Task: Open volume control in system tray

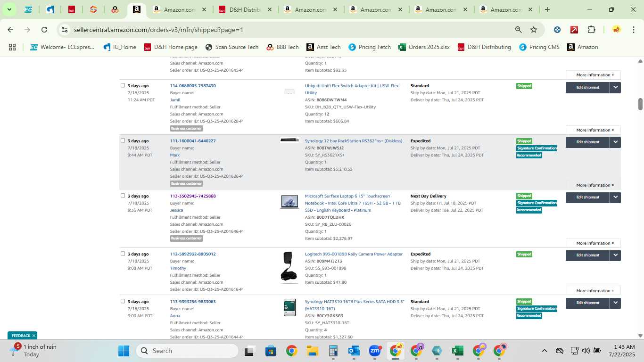Action: click(x=586, y=351)
